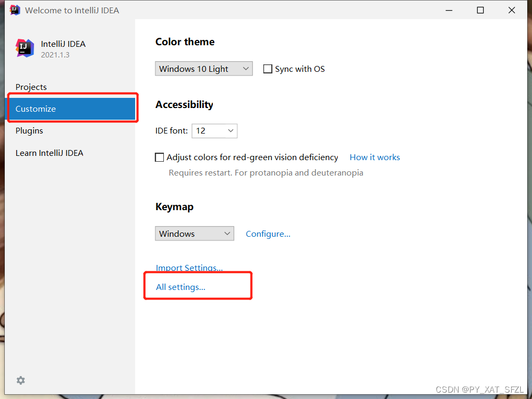Click the Color theme heading
The width and height of the screenshot is (532, 399).
point(185,41)
